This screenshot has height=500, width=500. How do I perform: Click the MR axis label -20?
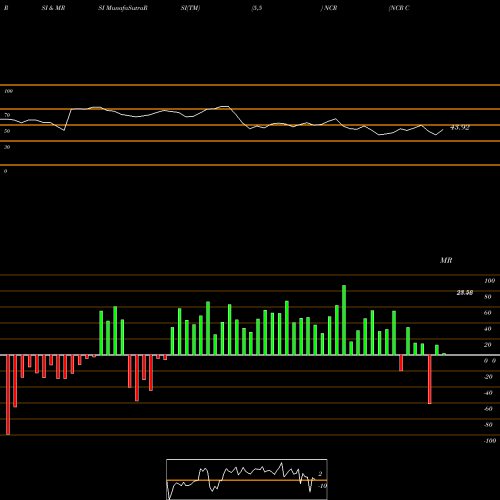pyautogui.click(x=488, y=377)
